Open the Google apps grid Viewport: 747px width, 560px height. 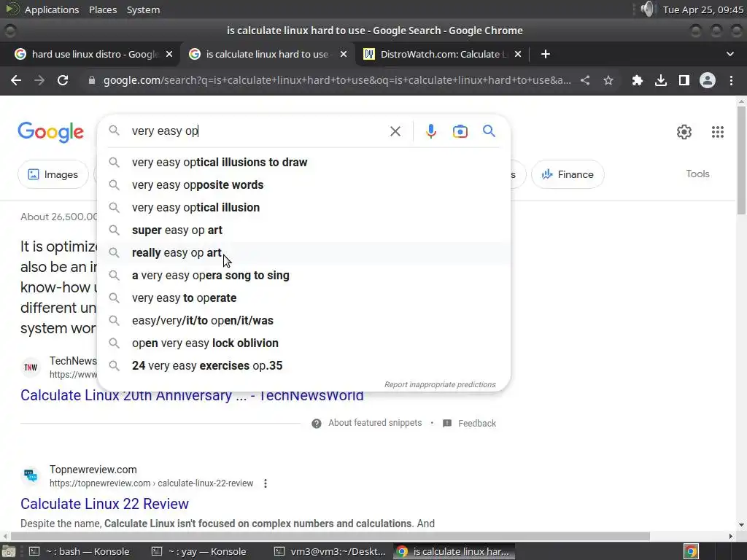click(718, 132)
